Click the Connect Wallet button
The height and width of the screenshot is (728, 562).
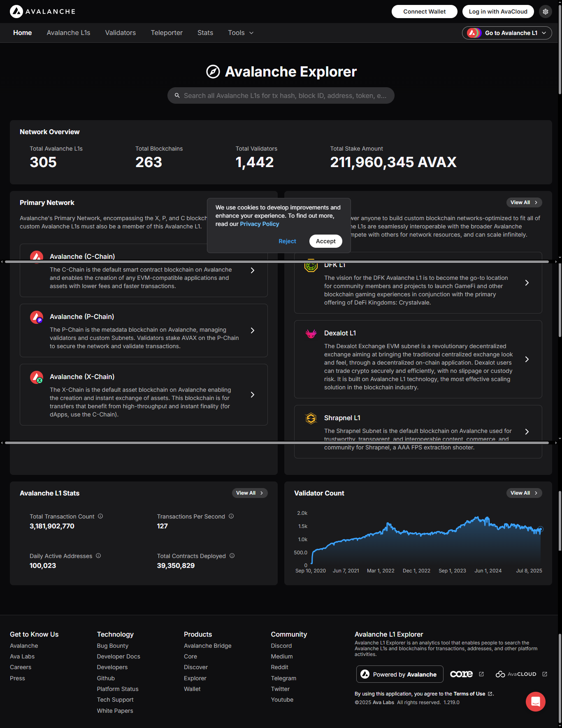pos(425,12)
